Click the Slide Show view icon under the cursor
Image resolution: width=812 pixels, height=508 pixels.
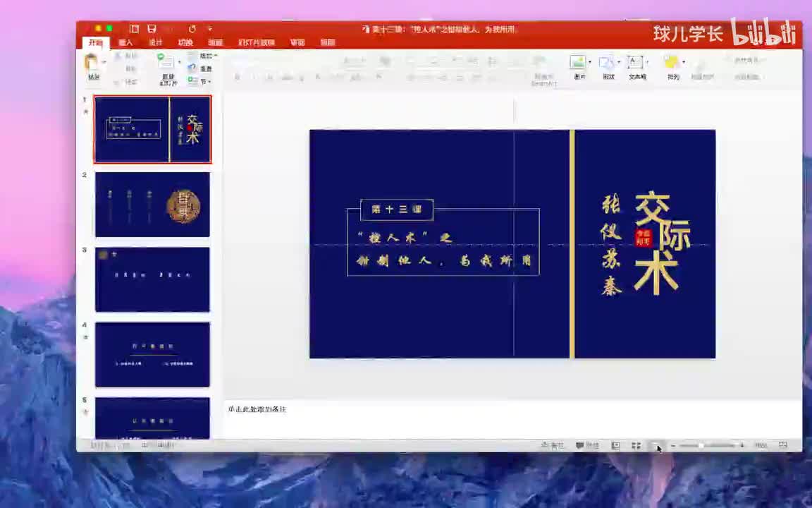[x=656, y=445]
